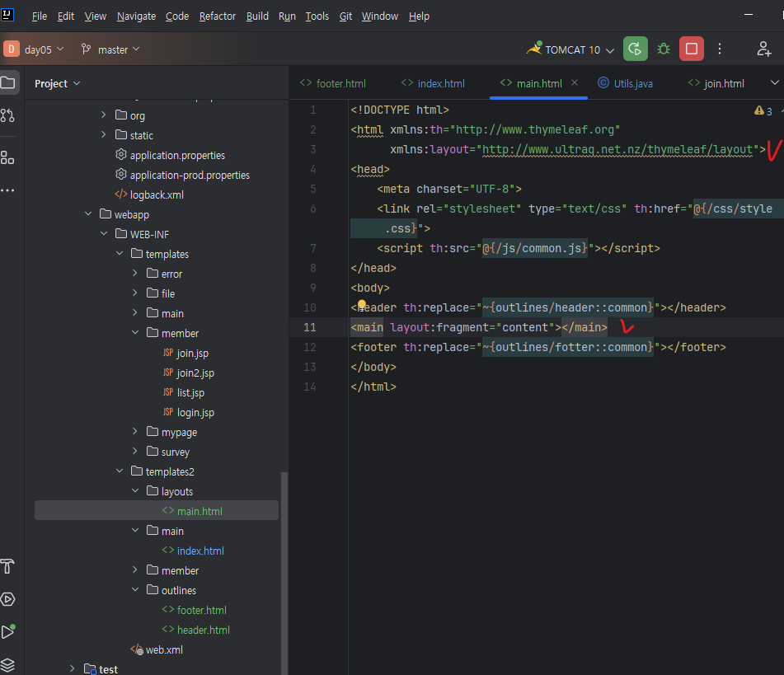Expand the mypage folder
This screenshot has height=675, width=784.
coord(135,432)
